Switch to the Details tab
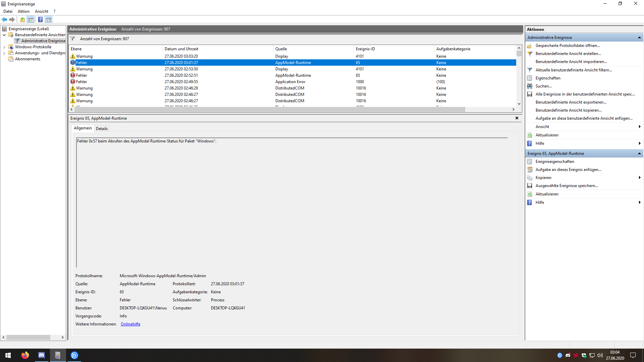Viewport: 644px width, 362px height. tap(102, 129)
